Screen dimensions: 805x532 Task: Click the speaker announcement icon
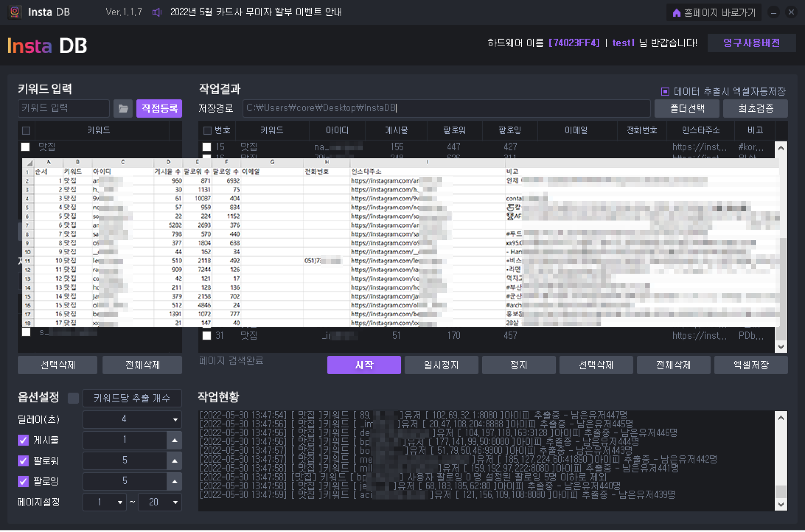(157, 12)
